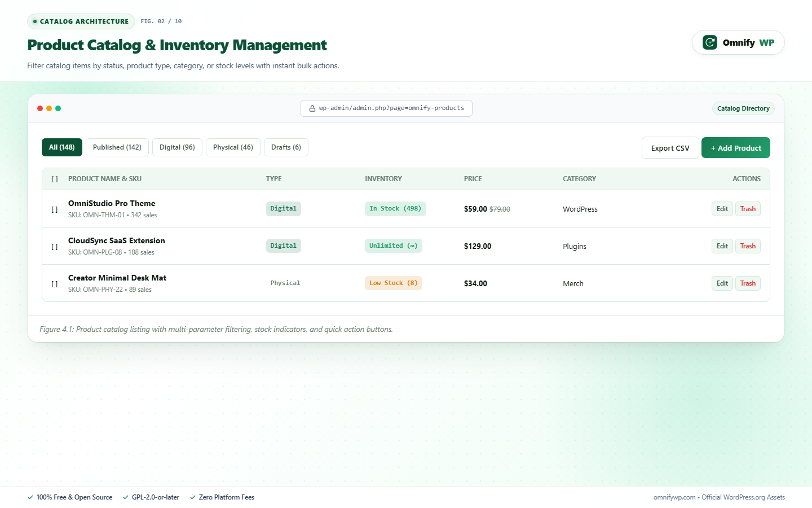
Task: Click the Catalog Architecture pill label
Action: pos(81,21)
